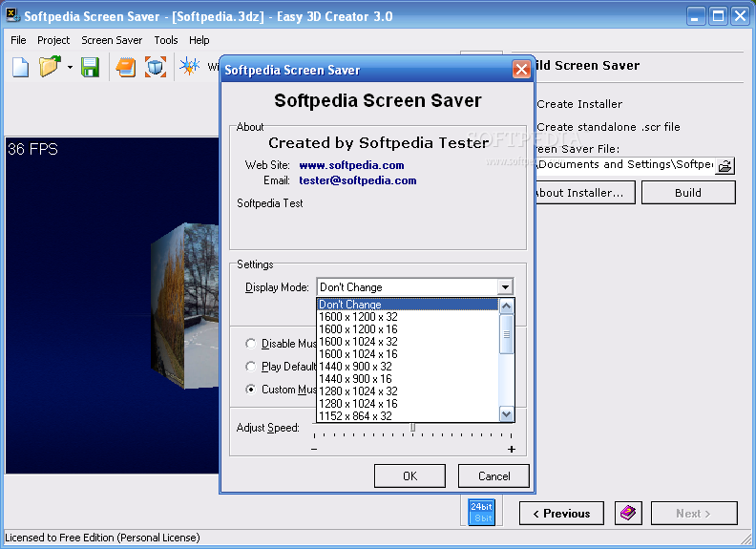Choose 1280 x 1024 x 32 display mode
756x549 pixels.
(x=408, y=391)
